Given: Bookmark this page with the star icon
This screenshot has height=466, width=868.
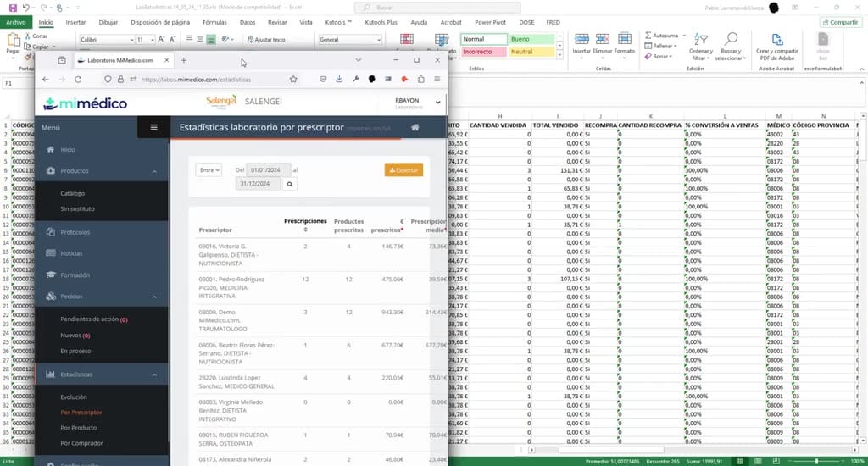Looking at the screenshot, I should (293, 79).
